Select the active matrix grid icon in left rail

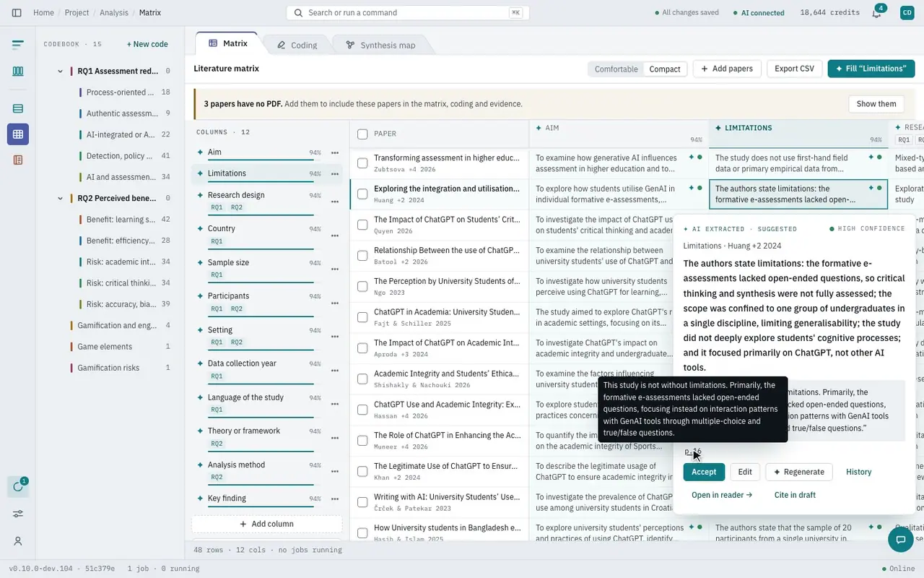(18, 134)
